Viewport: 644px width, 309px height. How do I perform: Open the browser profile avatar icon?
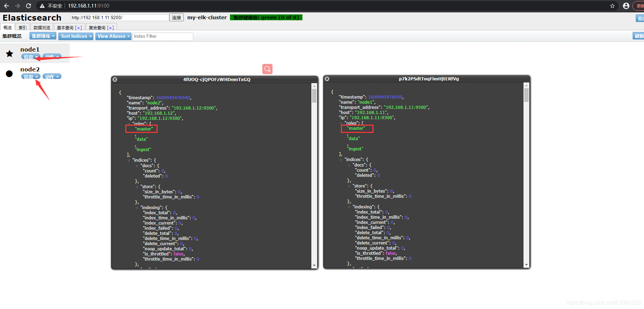(x=626, y=6)
